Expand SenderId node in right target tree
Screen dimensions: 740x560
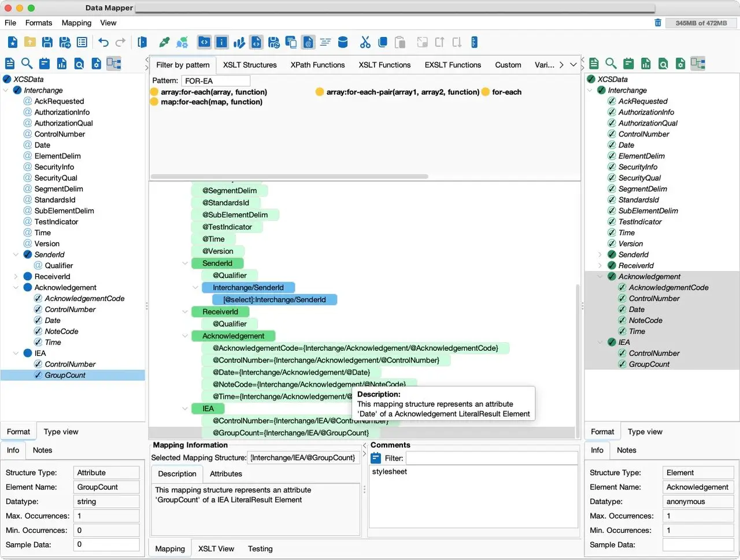[600, 255]
